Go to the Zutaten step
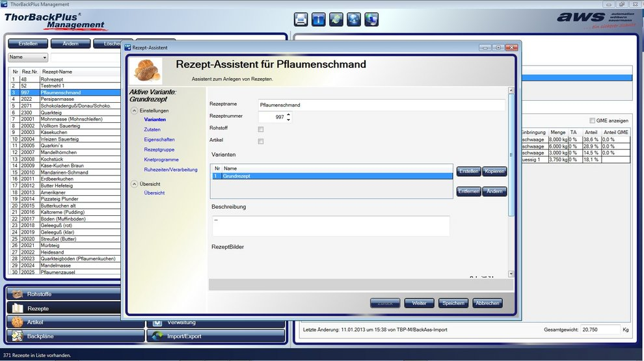This screenshot has height=361, width=644. (152, 129)
